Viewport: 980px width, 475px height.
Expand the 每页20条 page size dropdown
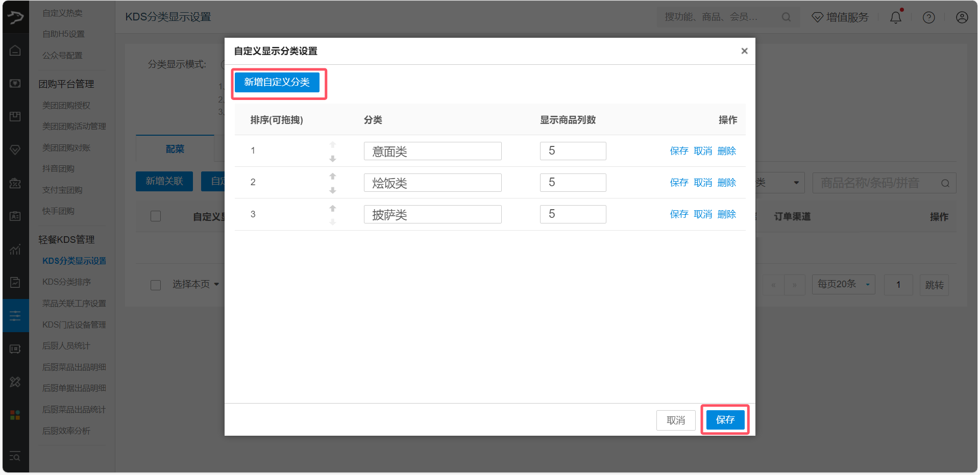click(x=843, y=284)
